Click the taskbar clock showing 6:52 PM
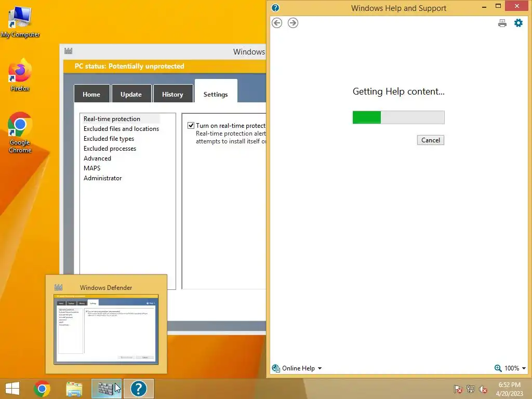532x399 pixels. 509,389
